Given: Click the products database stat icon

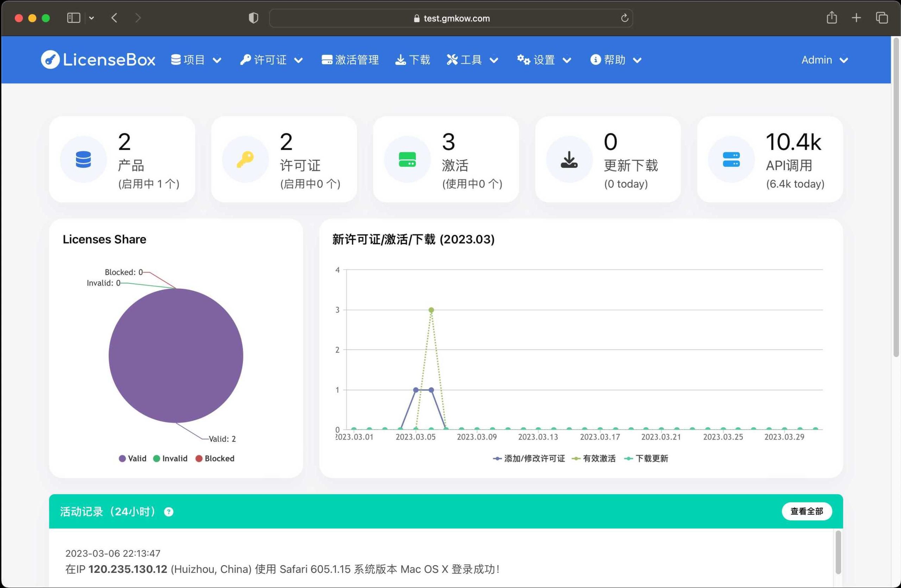Looking at the screenshot, I should point(83,159).
